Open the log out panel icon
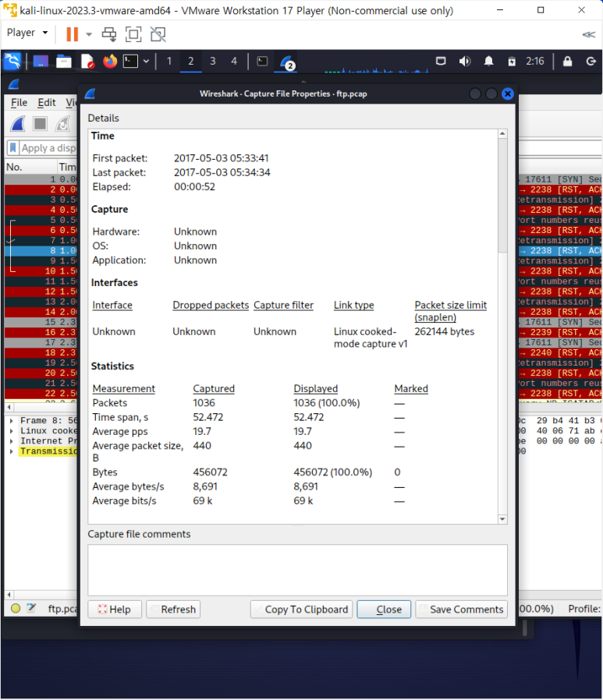The width and height of the screenshot is (603, 700). click(591, 61)
